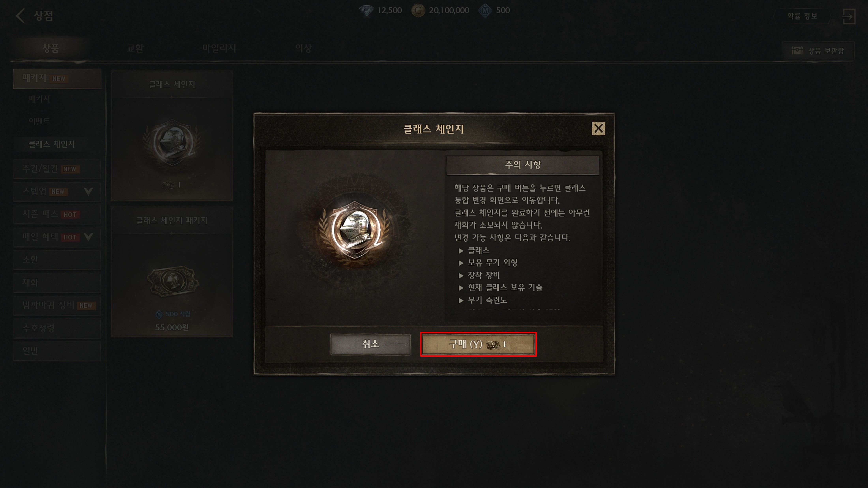Click the back arrow next to 상점

20,16
